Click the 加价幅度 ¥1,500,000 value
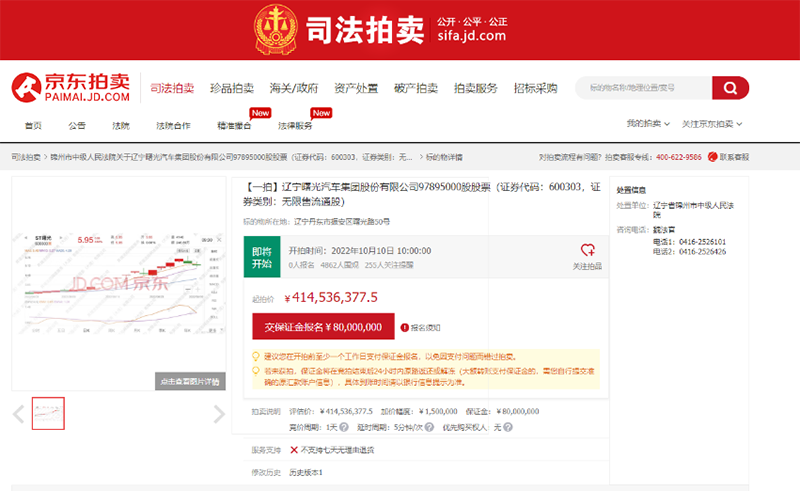800x491 pixels. point(438,411)
